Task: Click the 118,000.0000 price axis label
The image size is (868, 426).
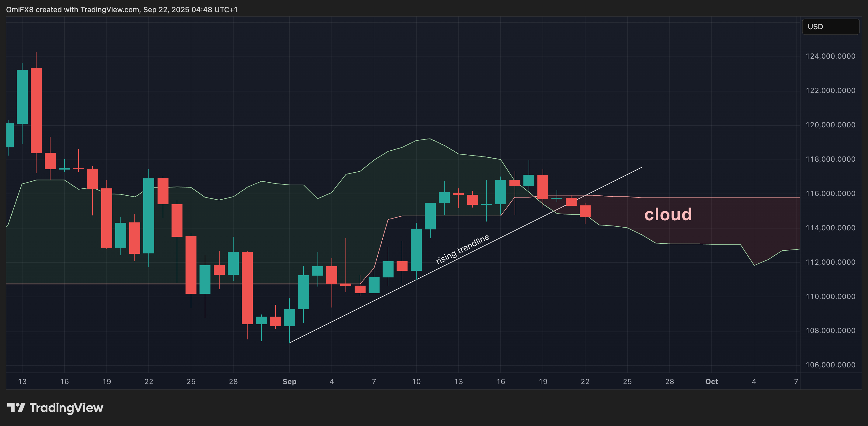Action: [830, 159]
